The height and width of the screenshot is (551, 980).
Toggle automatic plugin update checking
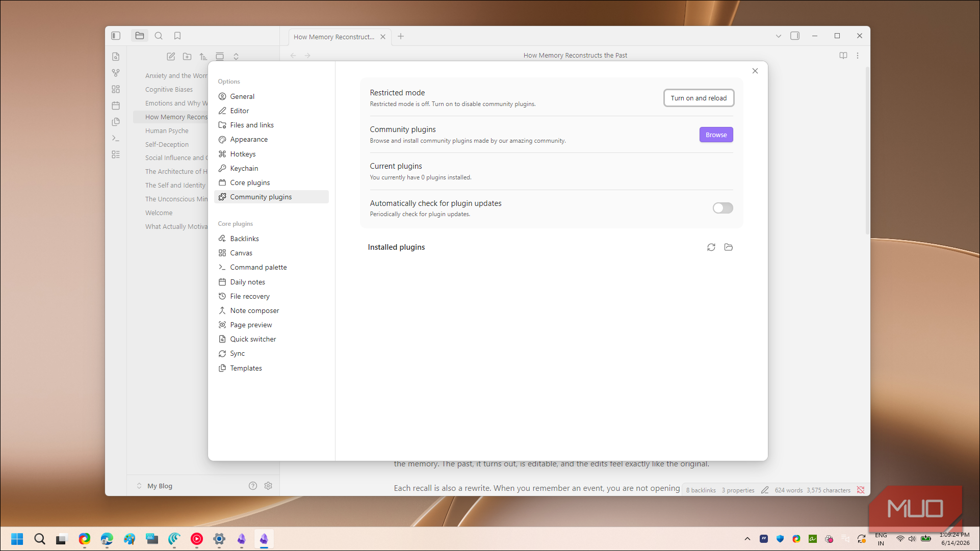coord(723,208)
